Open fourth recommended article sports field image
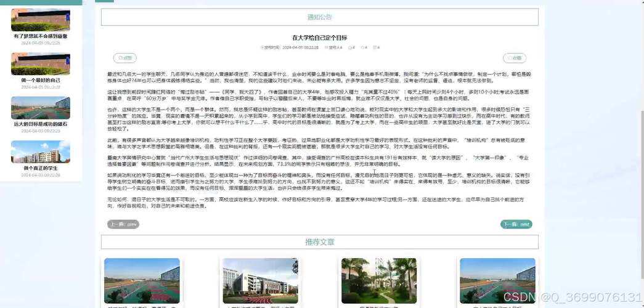The image size is (644, 308). tap(497, 281)
